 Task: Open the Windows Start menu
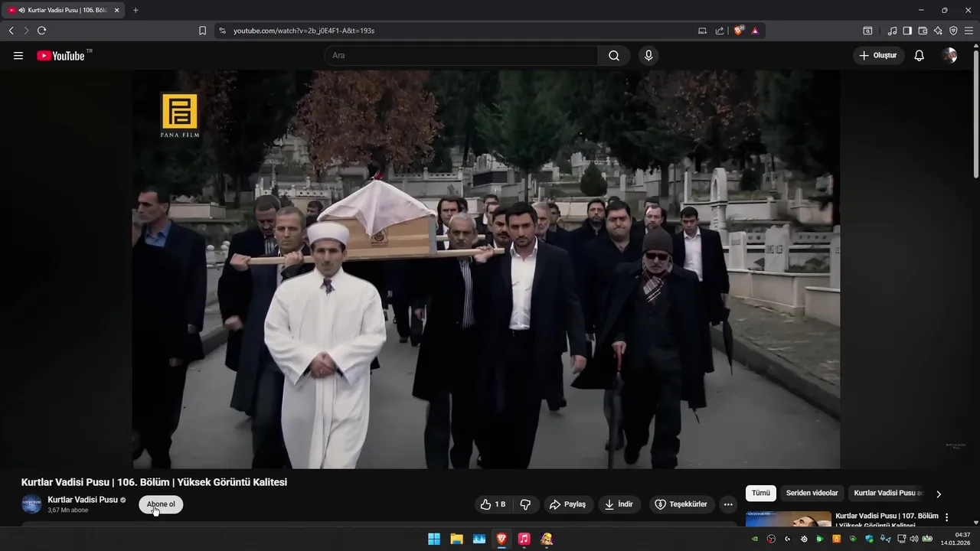click(x=434, y=539)
